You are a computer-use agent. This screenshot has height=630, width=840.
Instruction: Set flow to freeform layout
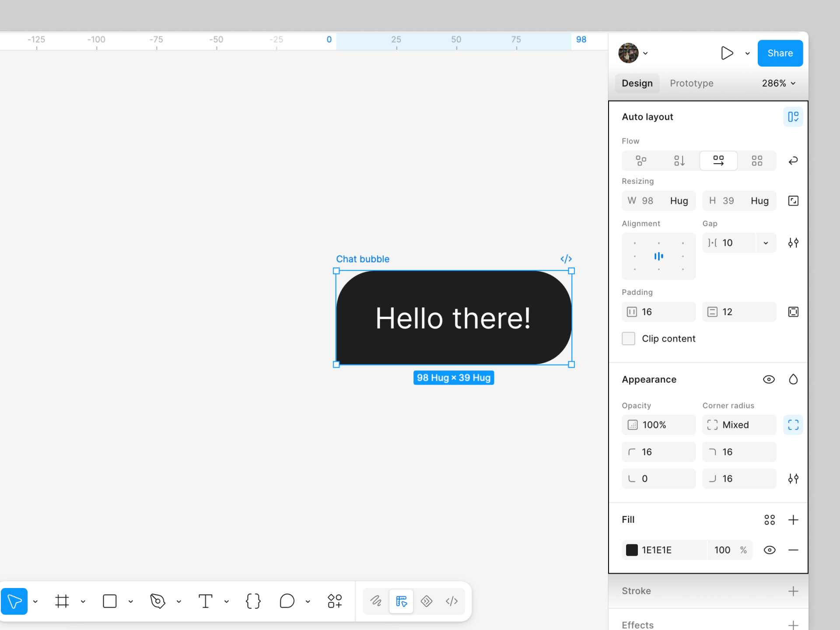(x=641, y=161)
